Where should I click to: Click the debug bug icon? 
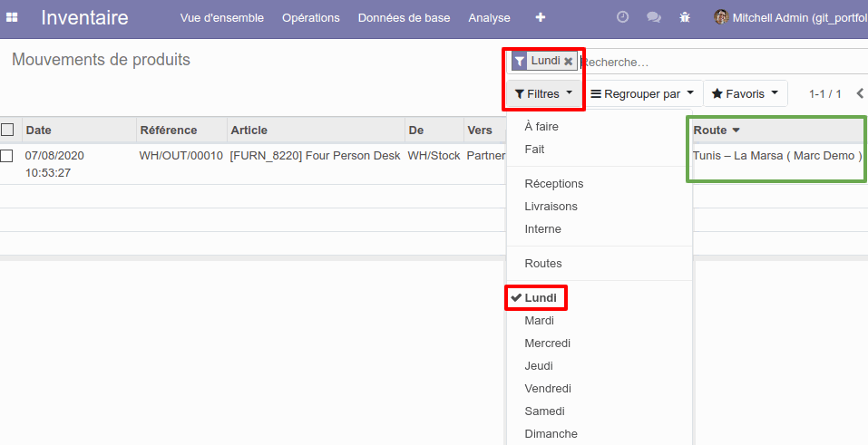click(x=685, y=18)
